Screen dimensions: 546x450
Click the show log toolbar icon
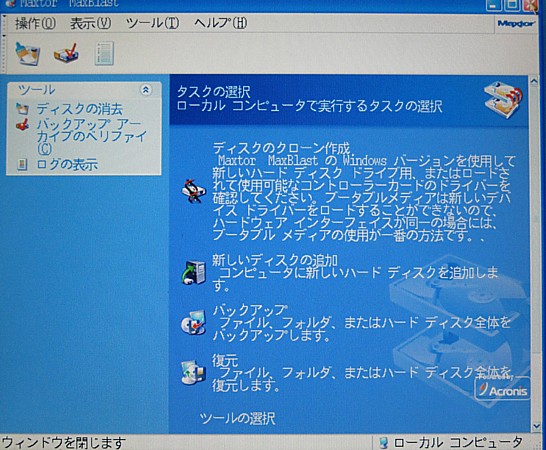click(104, 53)
